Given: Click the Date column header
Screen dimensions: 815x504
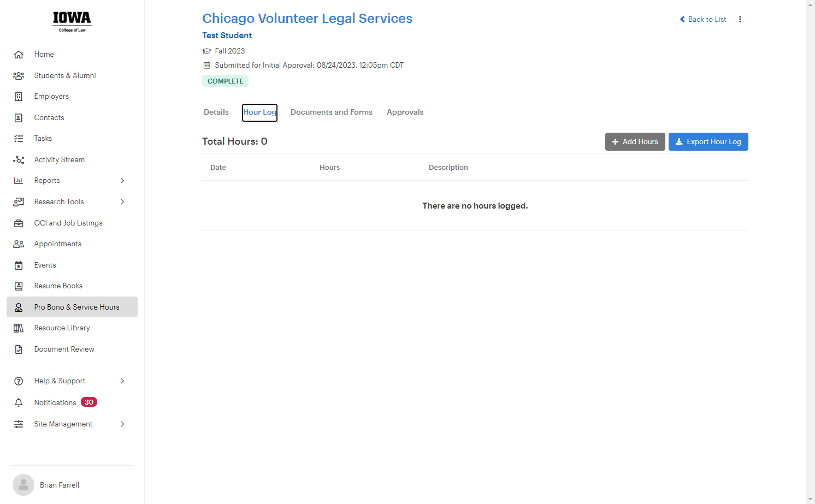Looking at the screenshot, I should point(218,168).
